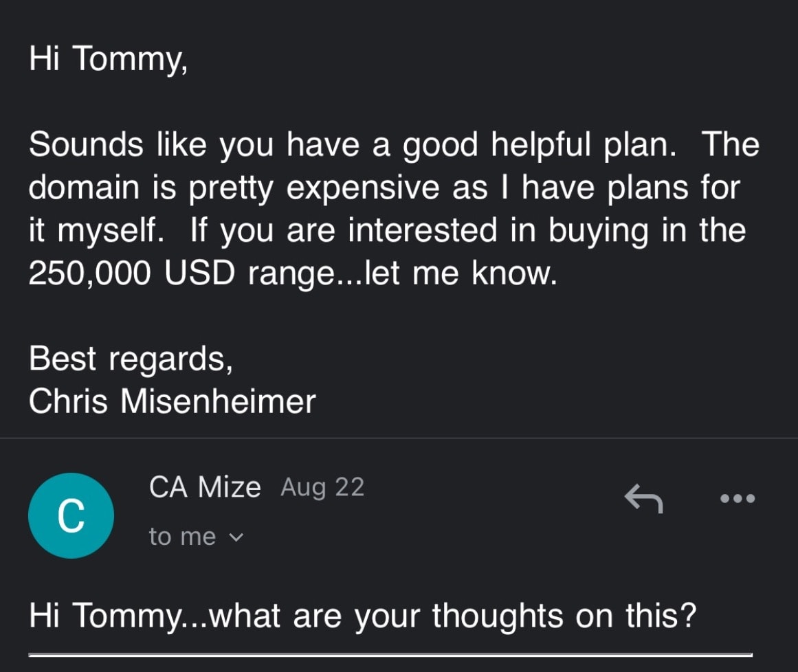This screenshot has width=798, height=672.
Task: Tap the "Sounds like you have" paragraph
Action: pos(394,209)
